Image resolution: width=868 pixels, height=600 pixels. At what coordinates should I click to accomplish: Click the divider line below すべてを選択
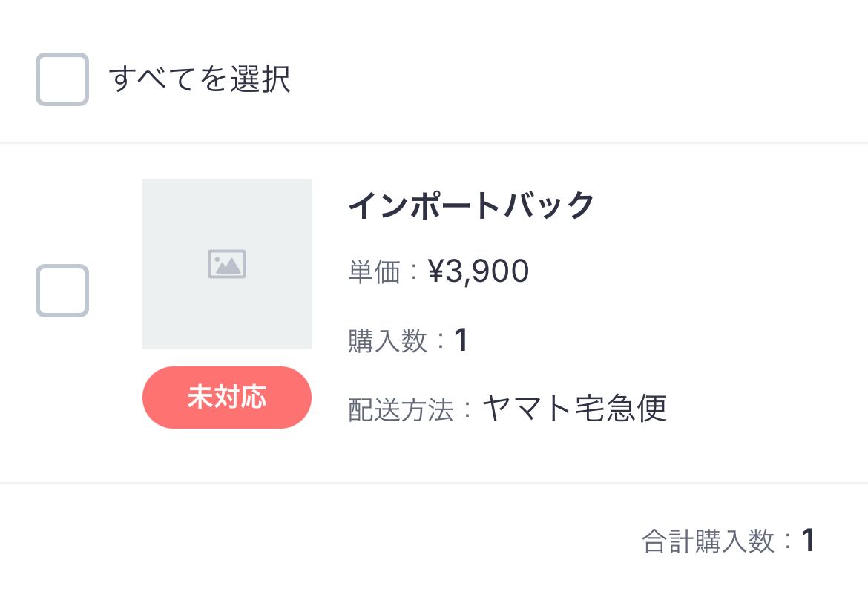pyautogui.click(x=434, y=142)
